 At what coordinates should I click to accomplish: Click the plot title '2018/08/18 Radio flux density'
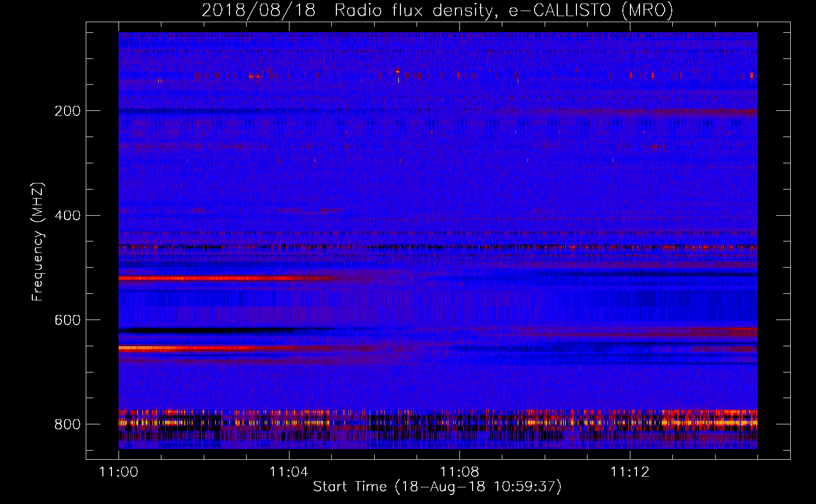(x=437, y=10)
